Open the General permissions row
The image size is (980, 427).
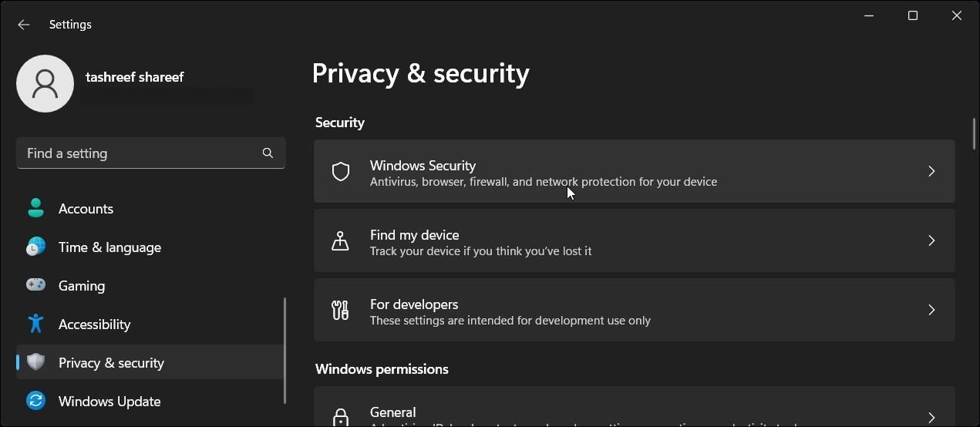[x=634, y=412]
